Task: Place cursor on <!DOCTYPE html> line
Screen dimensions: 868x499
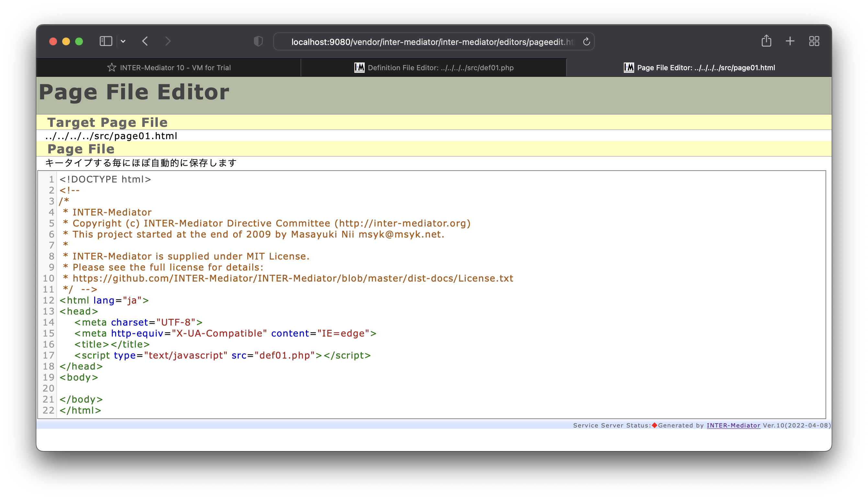Action: click(105, 179)
